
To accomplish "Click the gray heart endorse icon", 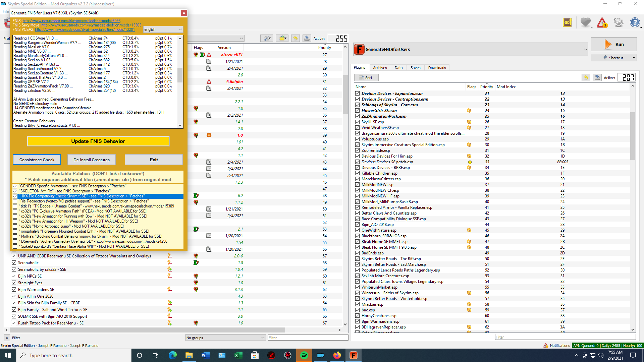I will 586,22.
